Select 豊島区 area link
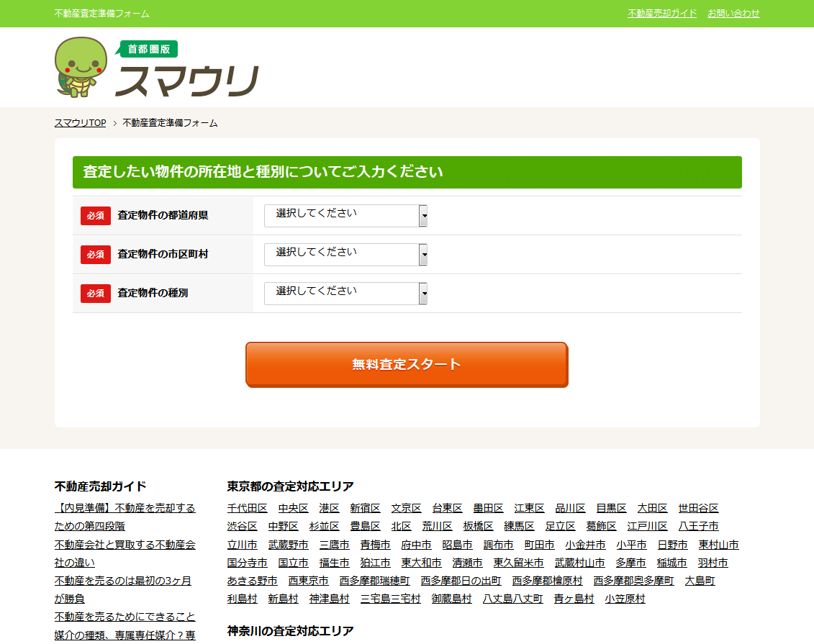The height and width of the screenshot is (644, 814). coord(365,526)
